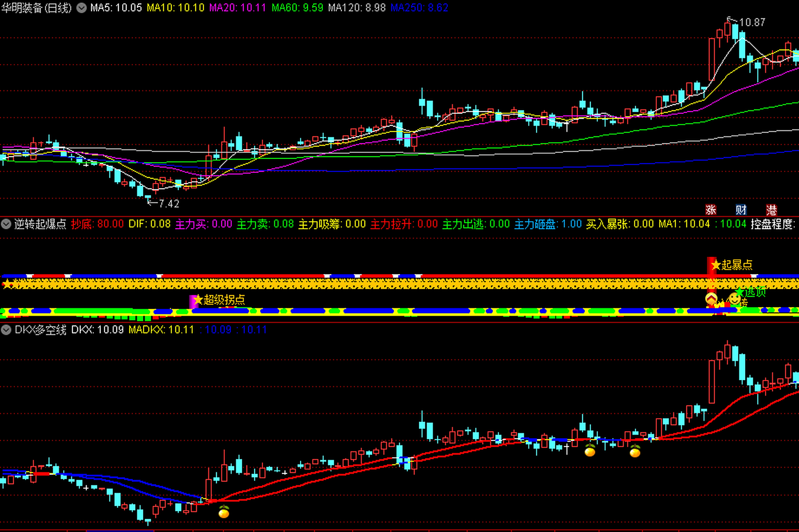Screen dimensions: 799x532
Task: Click the 抄底 indicator value label
Action: coord(97,224)
